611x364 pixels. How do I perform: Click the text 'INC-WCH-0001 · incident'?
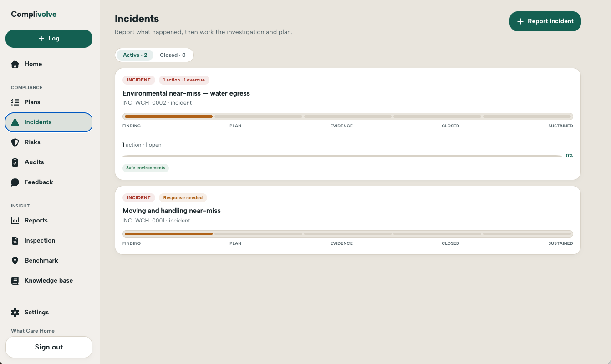point(156,221)
